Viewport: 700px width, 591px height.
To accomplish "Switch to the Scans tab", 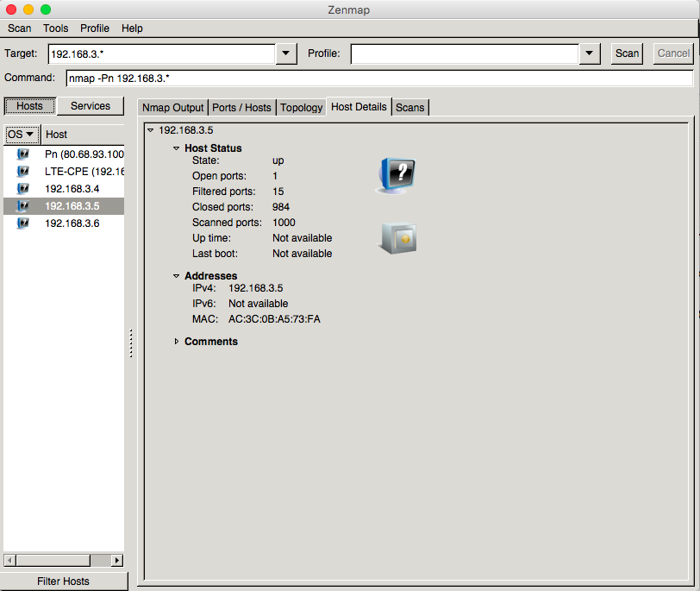I will point(409,108).
